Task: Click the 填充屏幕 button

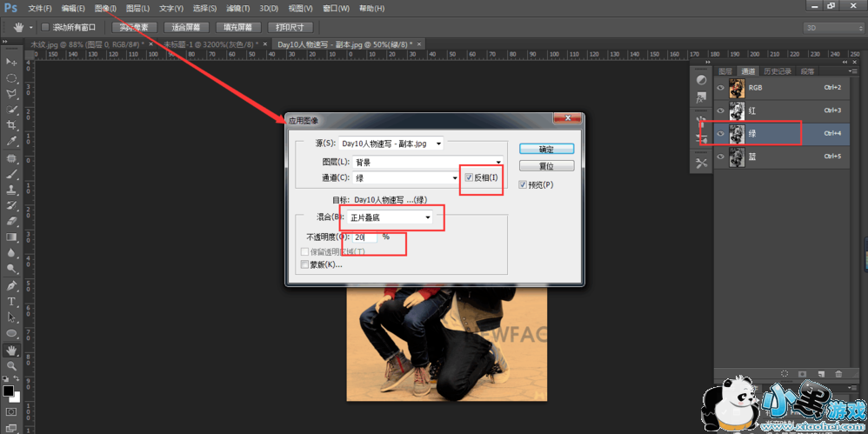Action: pyautogui.click(x=238, y=27)
